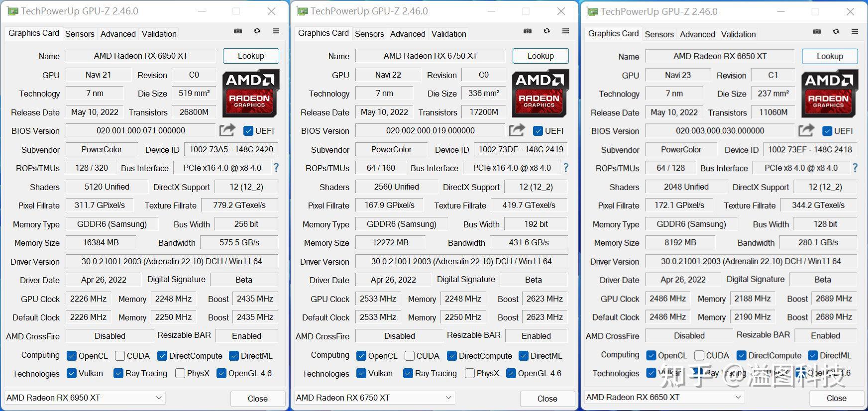Click Lookup button in RX 6950 XT window
The image size is (868, 411).
coord(251,56)
